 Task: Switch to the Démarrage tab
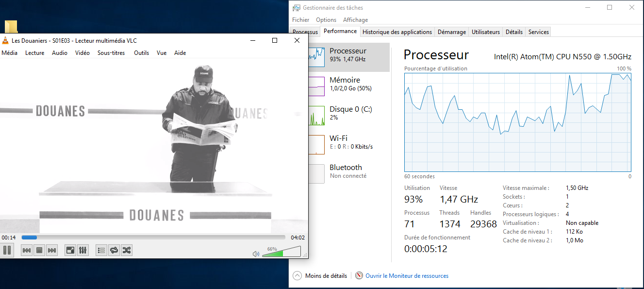point(451,32)
